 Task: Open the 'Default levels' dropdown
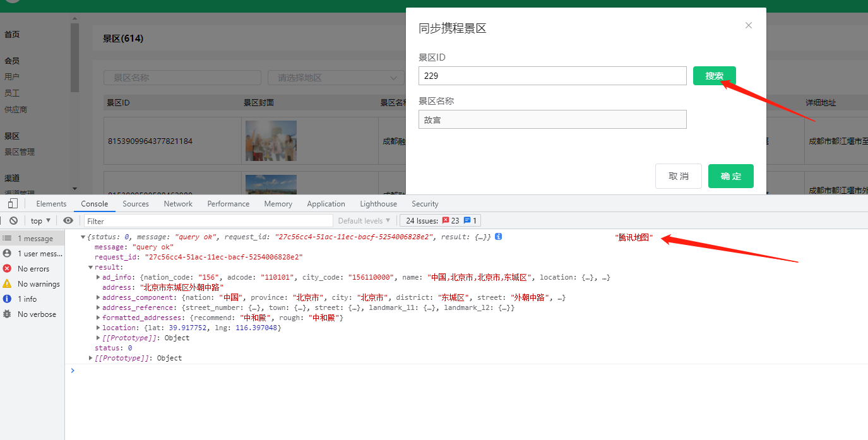point(364,221)
